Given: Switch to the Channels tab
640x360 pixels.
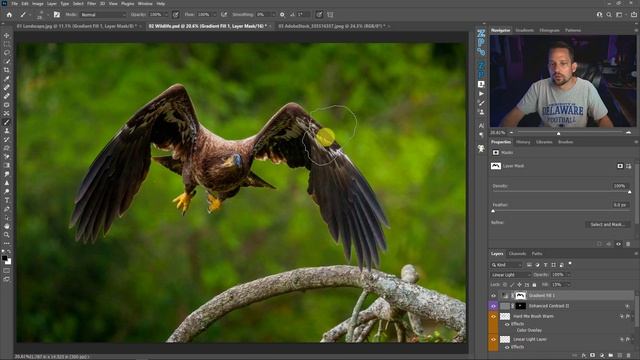Looking at the screenshot, I should (x=517, y=253).
